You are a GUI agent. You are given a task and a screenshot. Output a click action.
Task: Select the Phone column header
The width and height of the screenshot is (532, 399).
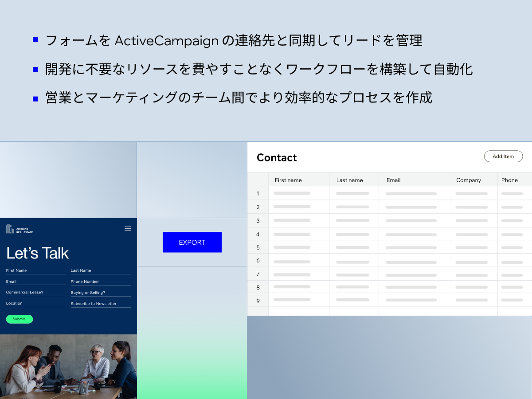pyautogui.click(x=515, y=180)
